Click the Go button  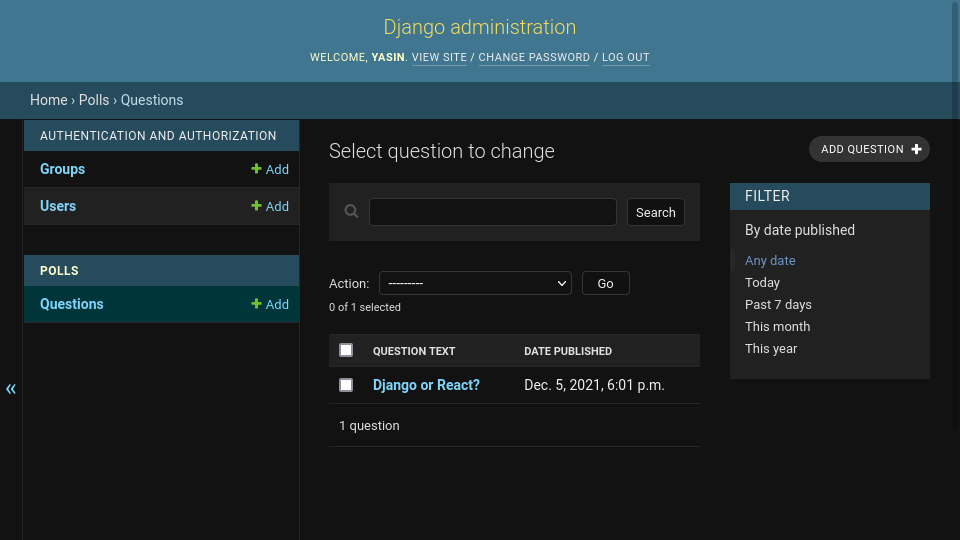605,283
